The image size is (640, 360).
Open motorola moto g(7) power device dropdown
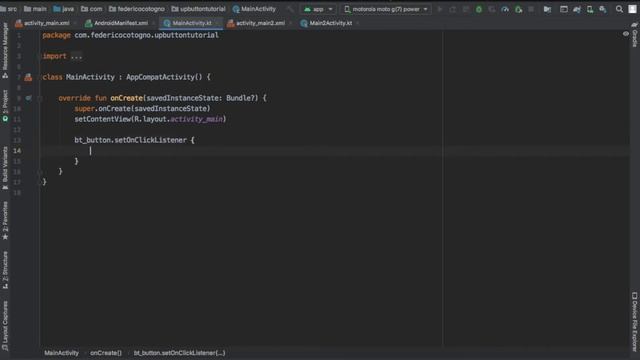tap(386, 9)
